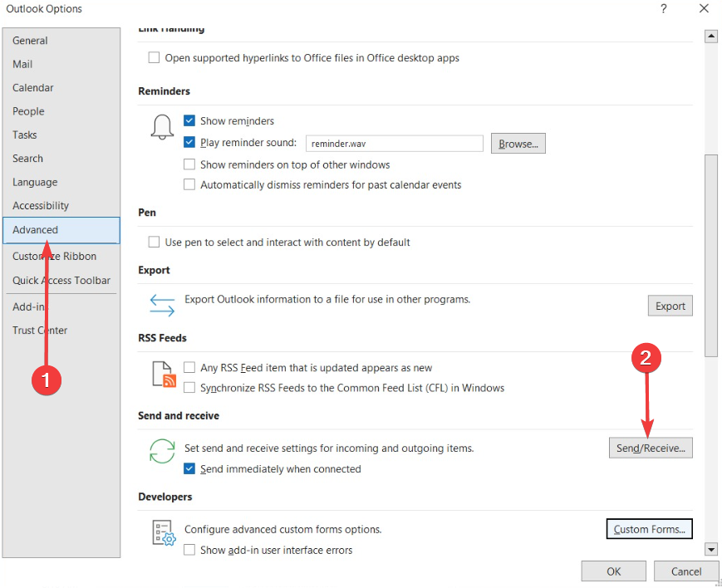This screenshot has width=722, height=588.
Task: Click 'Export Outlook information to a file' text
Action: click(327, 299)
